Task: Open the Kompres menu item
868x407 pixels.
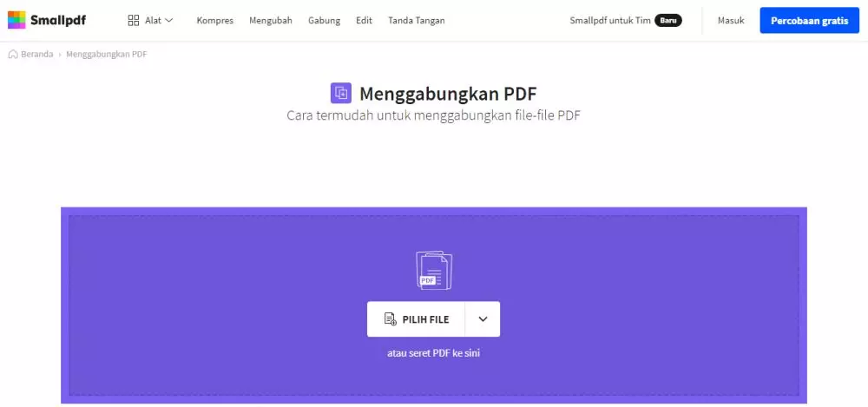Action: [214, 21]
